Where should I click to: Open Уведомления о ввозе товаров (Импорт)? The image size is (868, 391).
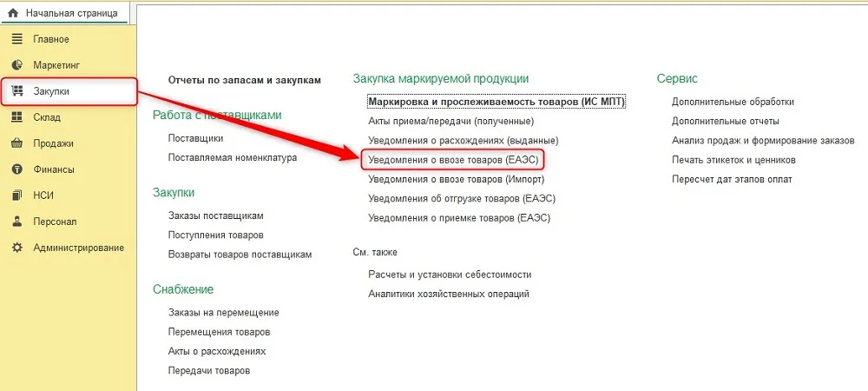coord(457,180)
